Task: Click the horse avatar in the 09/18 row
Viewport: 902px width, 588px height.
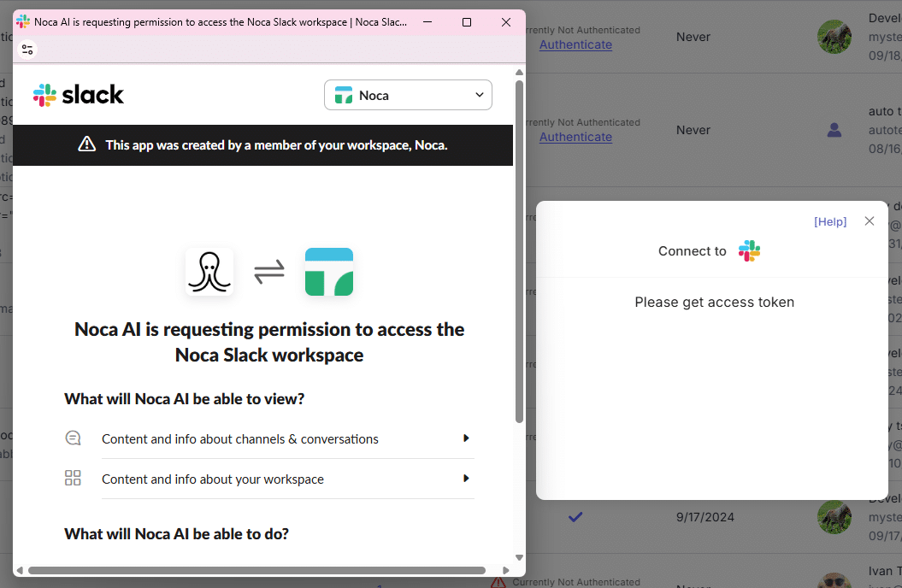Action: pyautogui.click(x=834, y=37)
